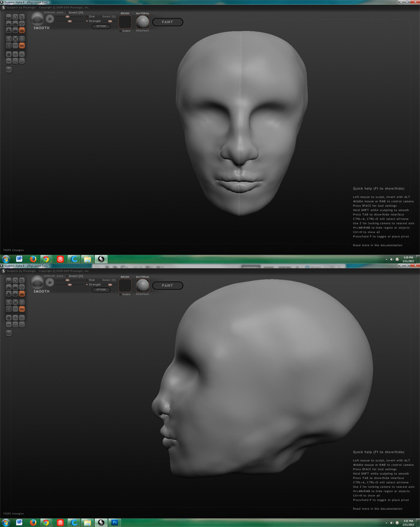Toggle Airbrush option in upper window
The image size is (420, 527).
(49, 13)
